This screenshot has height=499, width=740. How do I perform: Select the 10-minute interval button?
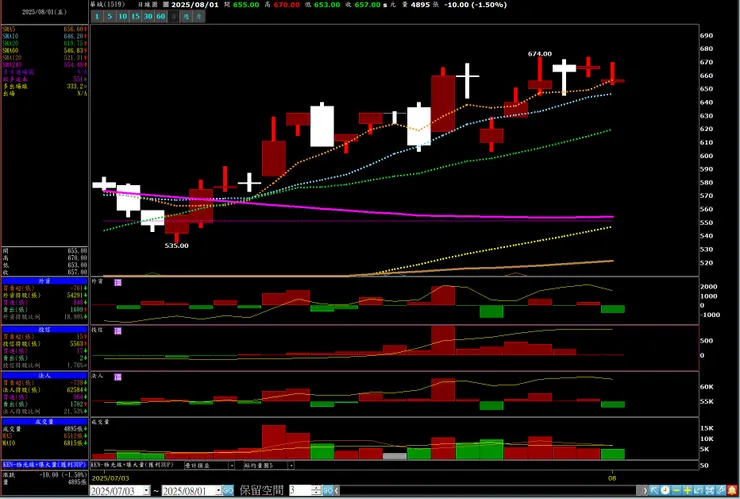(122, 16)
